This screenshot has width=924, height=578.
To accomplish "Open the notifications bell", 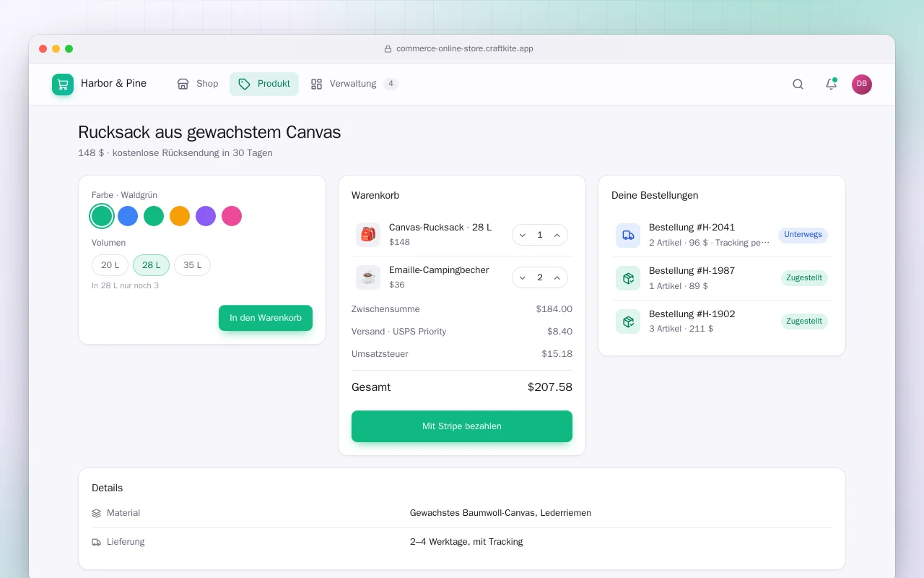I will 831,84.
